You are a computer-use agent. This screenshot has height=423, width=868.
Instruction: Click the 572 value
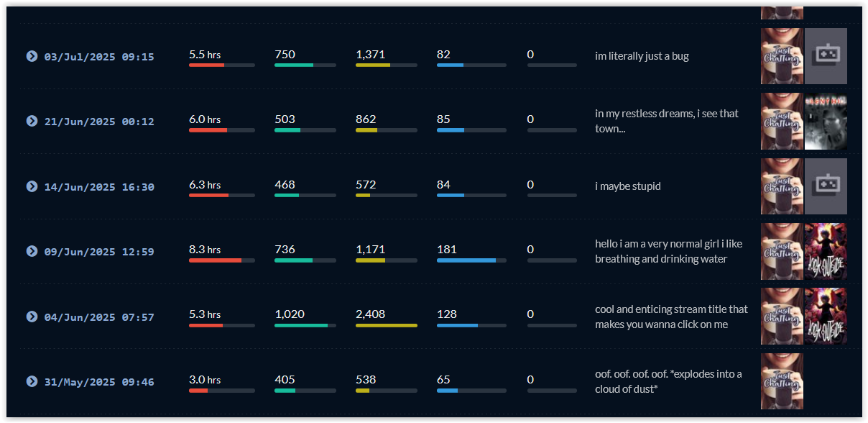(366, 185)
